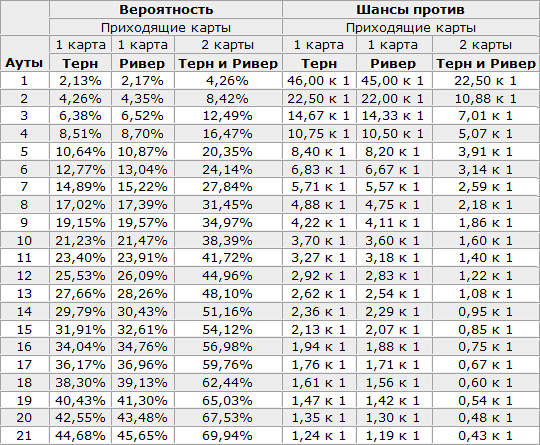Select the 2 карты header under Вероятность
Viewport: 540px width, 445px height.
point(227,44)
